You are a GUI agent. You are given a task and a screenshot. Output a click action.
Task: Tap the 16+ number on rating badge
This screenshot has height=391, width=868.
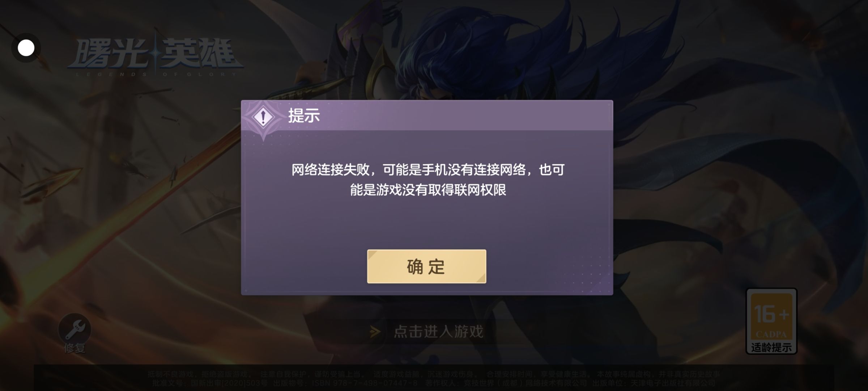771,314
